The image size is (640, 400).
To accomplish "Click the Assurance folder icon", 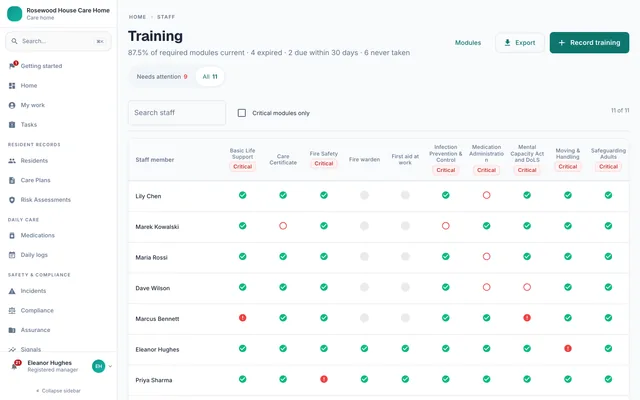I will point(12,330).
